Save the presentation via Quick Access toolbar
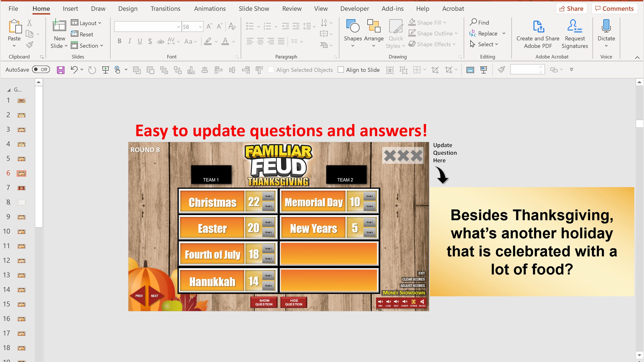Image resolution: width=644 pixels, height=362 pixels. click(x=60, y=69)
